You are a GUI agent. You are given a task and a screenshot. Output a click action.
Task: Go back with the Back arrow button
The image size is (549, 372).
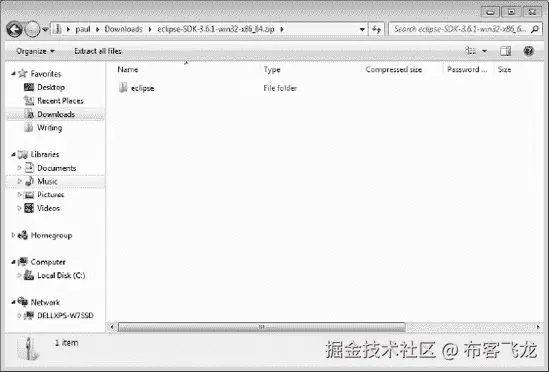(x=15, y=29)
